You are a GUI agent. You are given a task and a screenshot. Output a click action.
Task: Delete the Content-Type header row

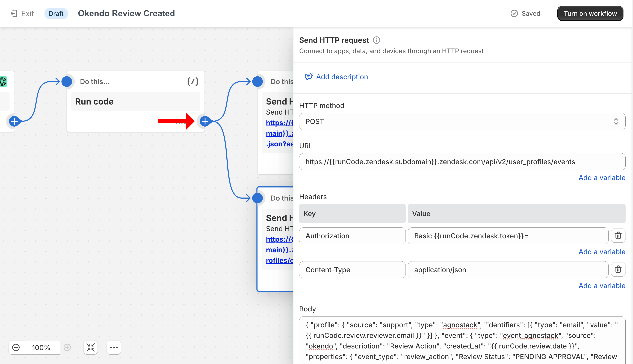[618, 270]
